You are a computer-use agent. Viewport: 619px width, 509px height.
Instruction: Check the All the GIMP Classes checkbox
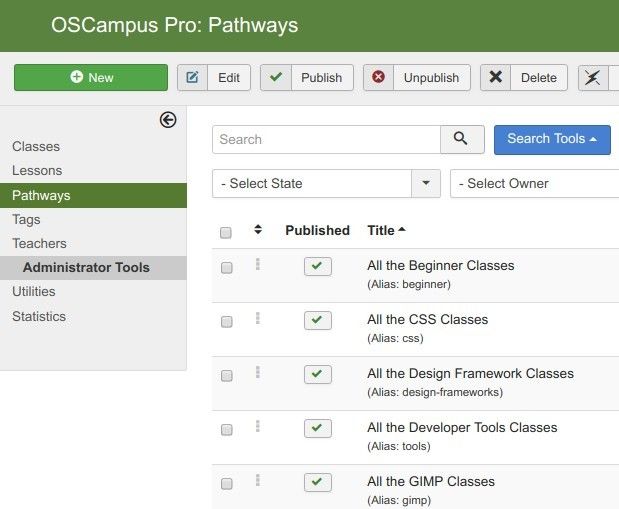(227, 483)
